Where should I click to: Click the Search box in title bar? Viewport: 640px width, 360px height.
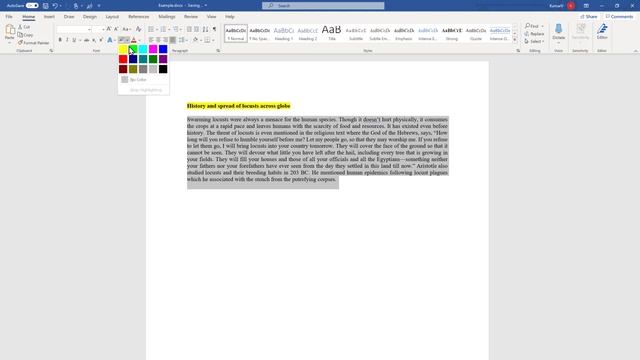(x=323, y=6)
